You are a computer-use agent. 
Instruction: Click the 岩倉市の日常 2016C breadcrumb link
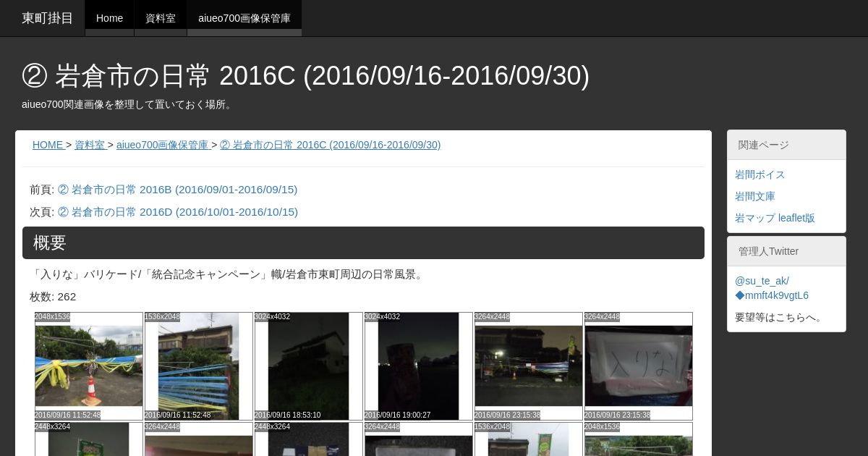pyautogui.click(x=330, y=145)
